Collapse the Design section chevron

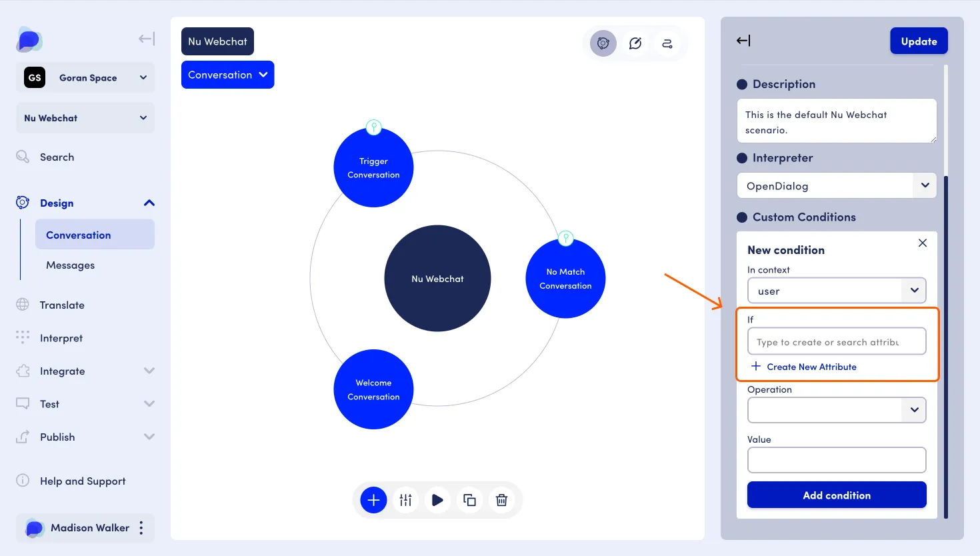point(149,203)
